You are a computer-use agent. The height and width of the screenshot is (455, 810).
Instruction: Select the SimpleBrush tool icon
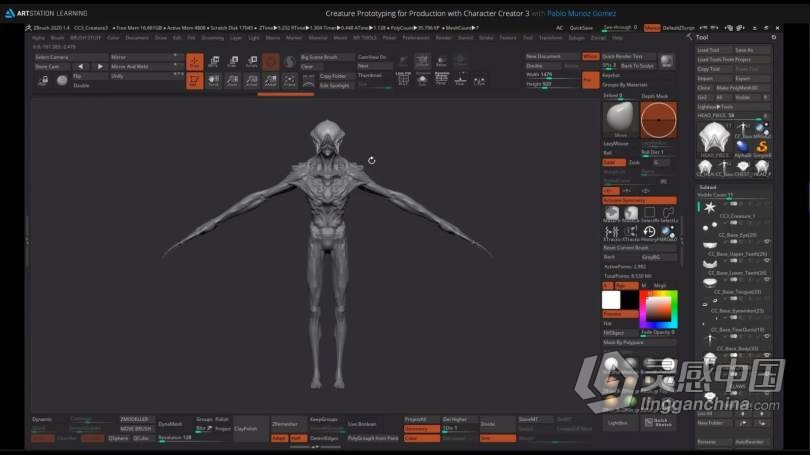click(761, 148)
